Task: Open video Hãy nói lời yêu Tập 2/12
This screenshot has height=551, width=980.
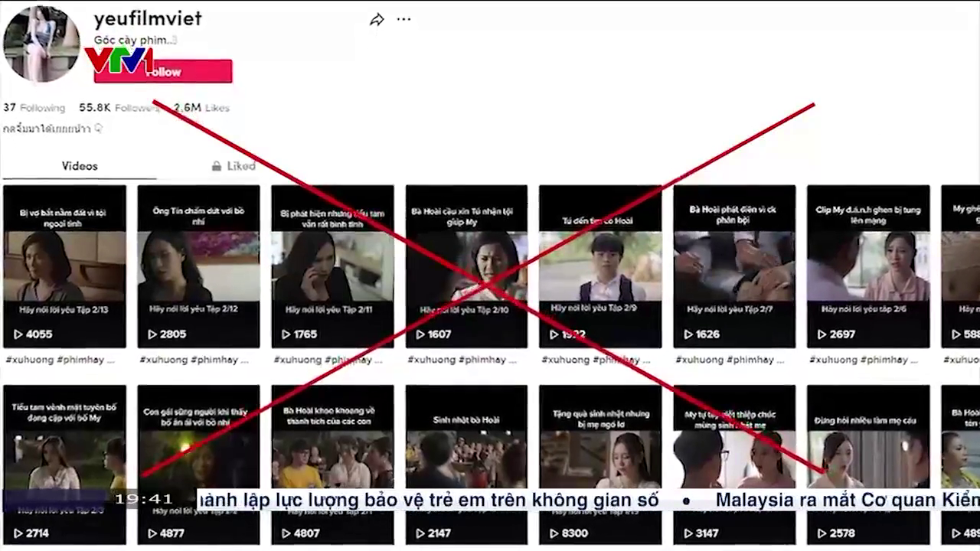Action: pyautogui.click(x=198, y=266)
